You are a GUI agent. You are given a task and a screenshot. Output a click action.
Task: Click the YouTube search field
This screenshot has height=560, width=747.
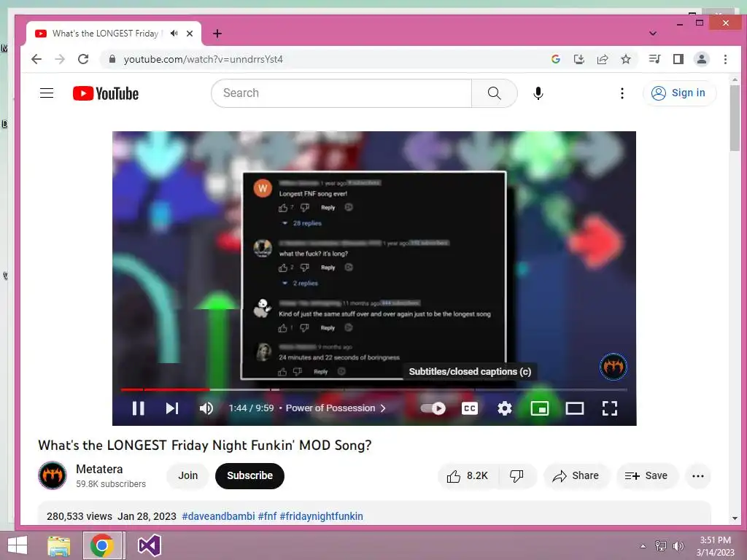click(341, 93)
